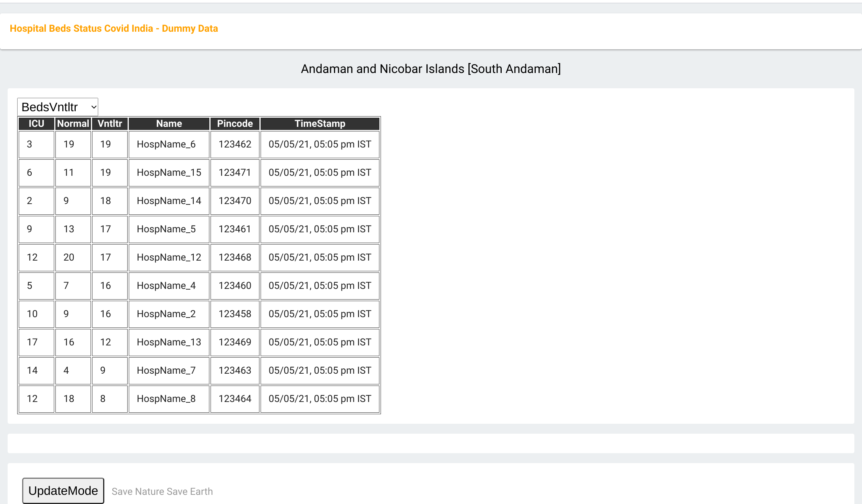This screenshot has width=862, height=504.
Task: Click the Name column header
Action: click(169, 123)
